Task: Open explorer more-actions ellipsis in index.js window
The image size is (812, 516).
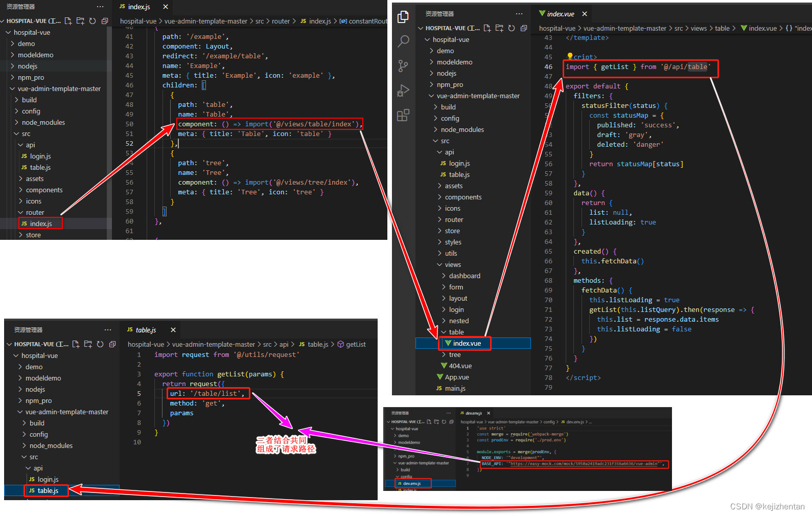Action: [x=100, y=7]
